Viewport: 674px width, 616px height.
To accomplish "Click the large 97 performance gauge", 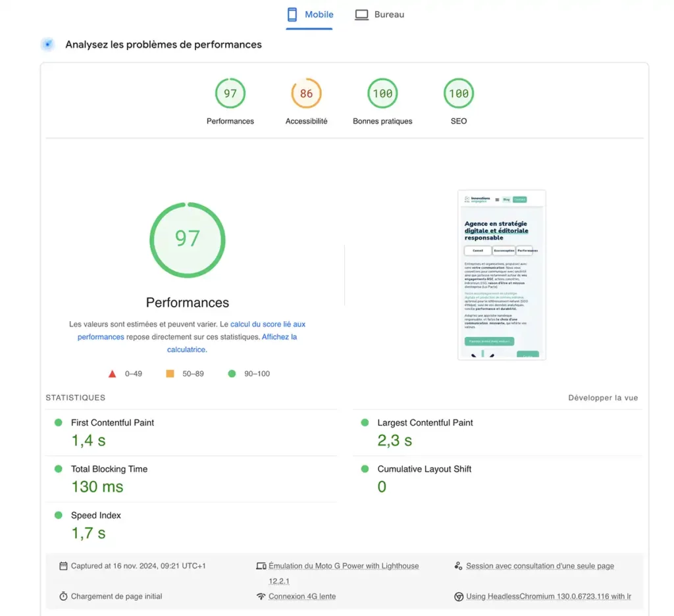I will (188, 238).
